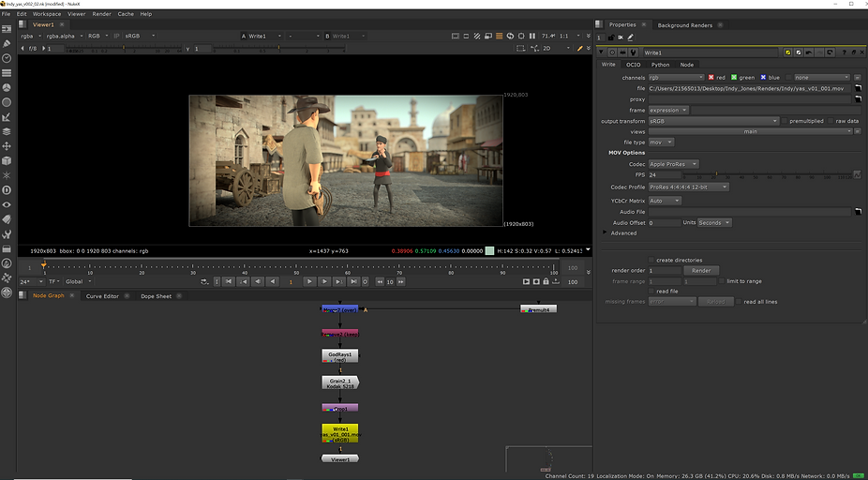Open the Filter nodes menu (circle icon)
868x480 pixels.
click(7, 102)
